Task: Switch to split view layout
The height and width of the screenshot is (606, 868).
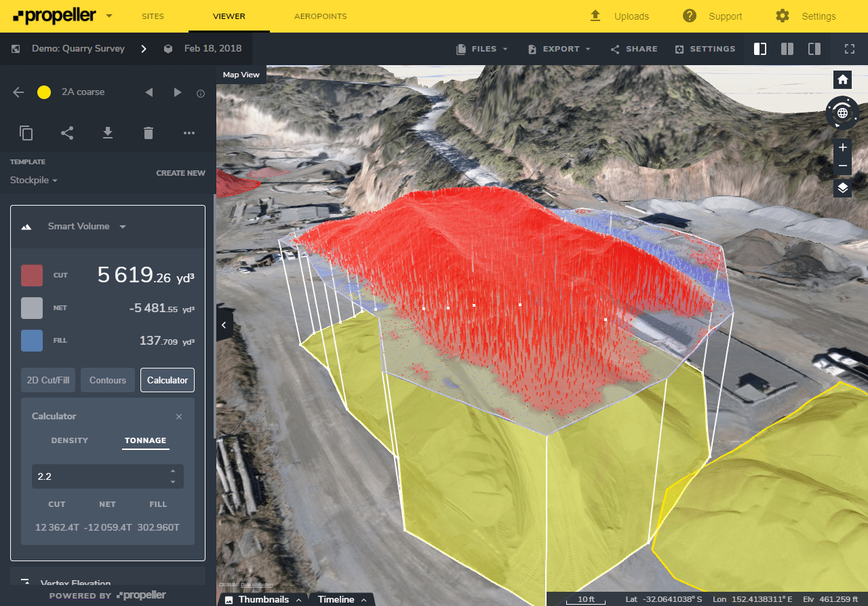Action: 787,48
